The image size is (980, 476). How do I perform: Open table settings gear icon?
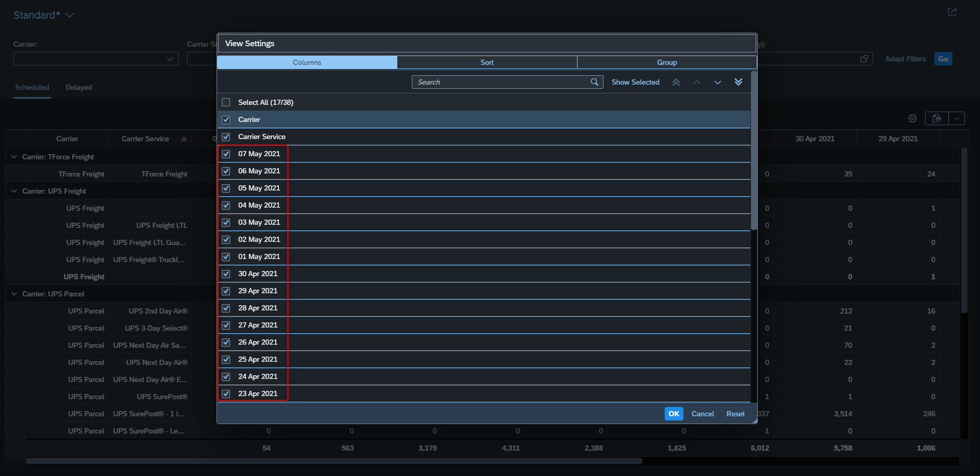click(x=912, y=118)
